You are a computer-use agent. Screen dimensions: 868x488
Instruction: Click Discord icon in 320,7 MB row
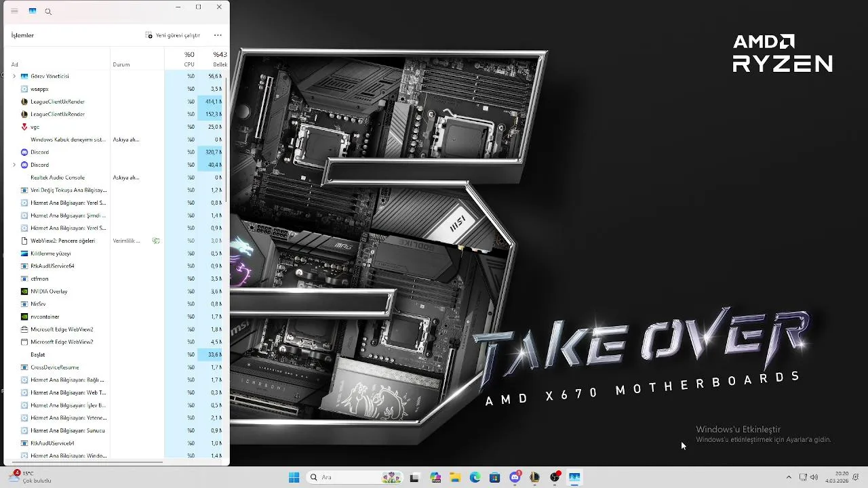coord(24,152)
